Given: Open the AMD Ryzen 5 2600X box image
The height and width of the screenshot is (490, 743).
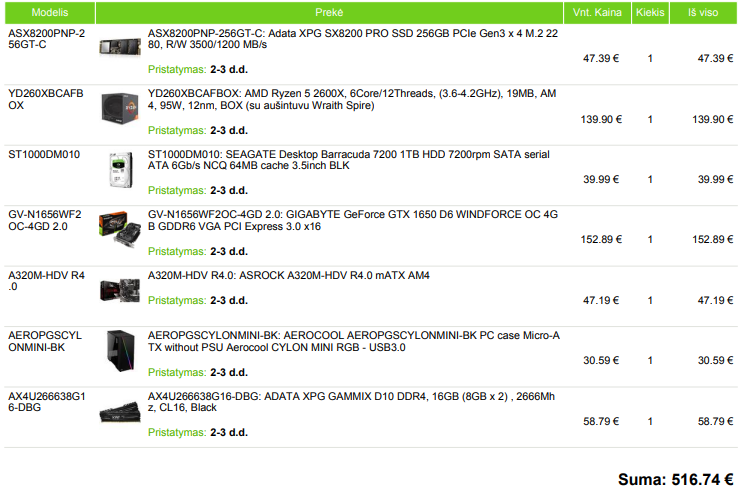Looking at the screenshot, I should [x=119, y=109].
